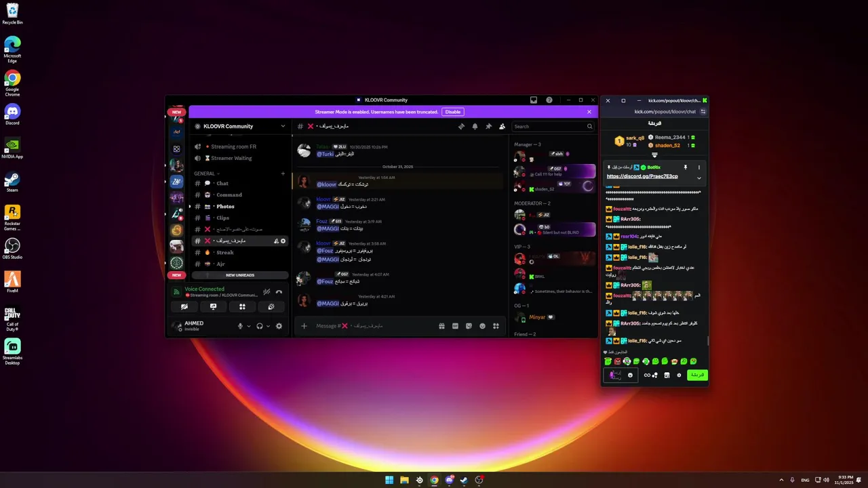Create invite on the selected channel
This screenshot has width=868, height=488.
point(276,241)
